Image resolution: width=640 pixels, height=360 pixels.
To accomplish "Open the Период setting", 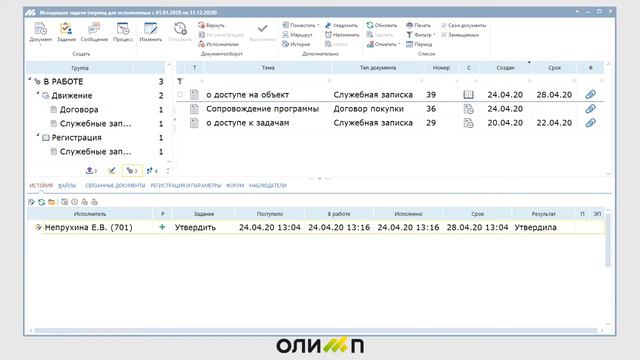I will (x=419, y=44).
